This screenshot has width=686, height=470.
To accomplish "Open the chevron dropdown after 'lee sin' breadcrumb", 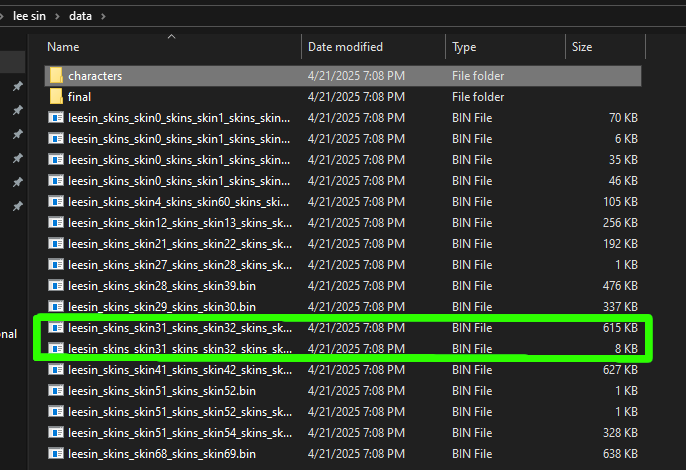I will [x=57, y=16].
